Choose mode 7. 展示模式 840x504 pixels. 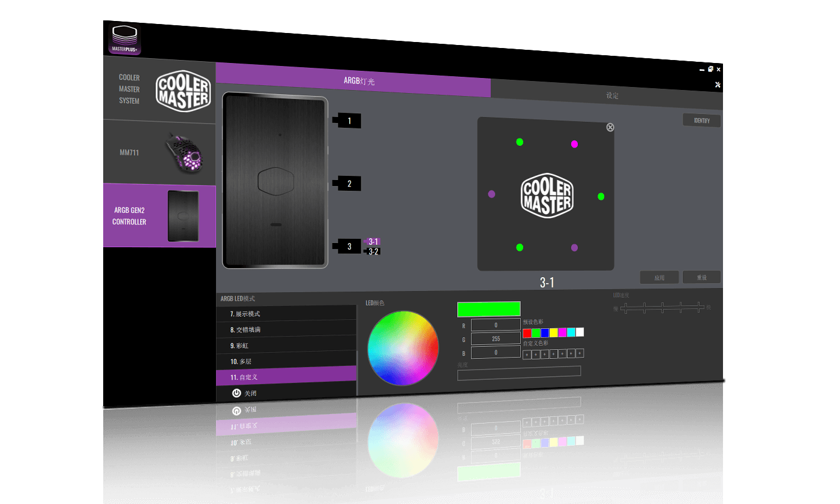point(286,314)
